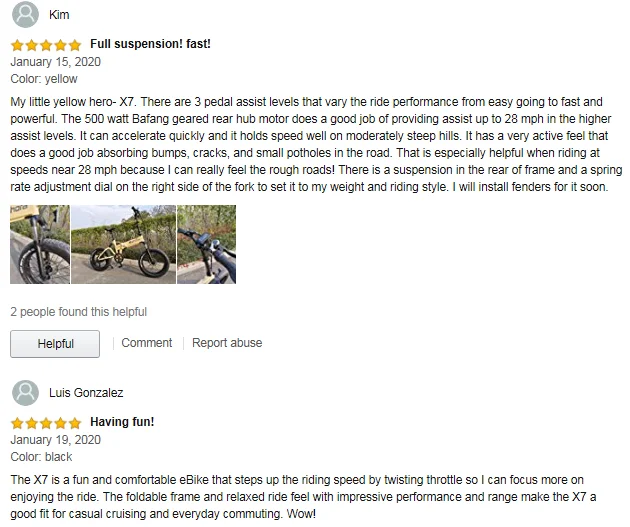This screenshot has height=527, width=630.
Task: Click the stars beside "Having fun!"
Action: click(46, 423)
